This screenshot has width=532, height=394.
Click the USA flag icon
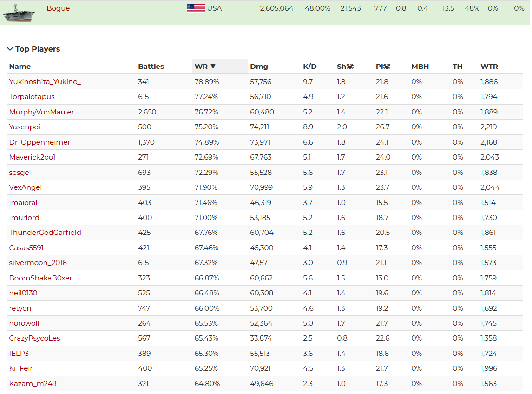click(196, 8)
